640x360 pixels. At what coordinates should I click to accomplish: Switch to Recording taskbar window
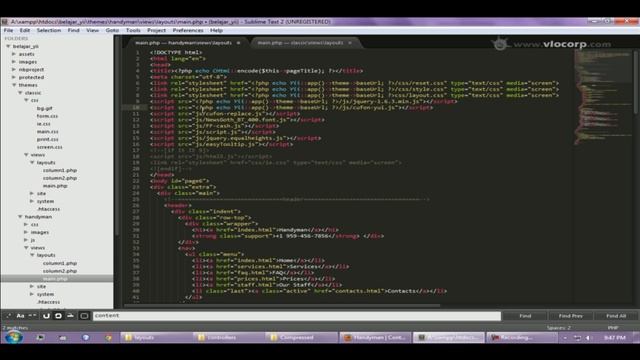pos(521,338)
